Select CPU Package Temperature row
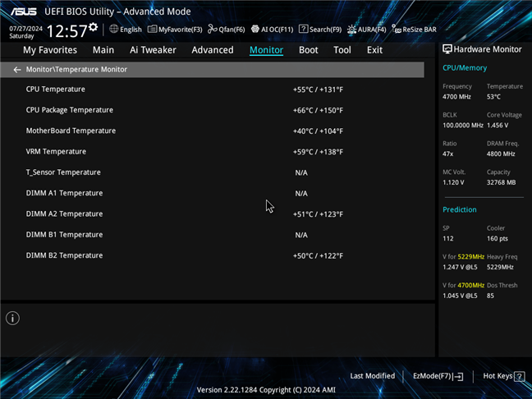 click(212, 110)
